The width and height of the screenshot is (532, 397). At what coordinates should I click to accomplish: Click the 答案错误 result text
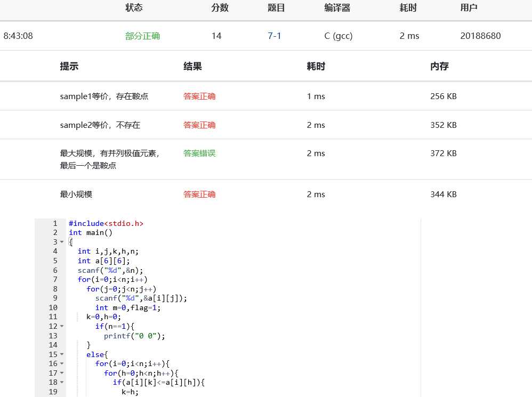coord(199,153)
